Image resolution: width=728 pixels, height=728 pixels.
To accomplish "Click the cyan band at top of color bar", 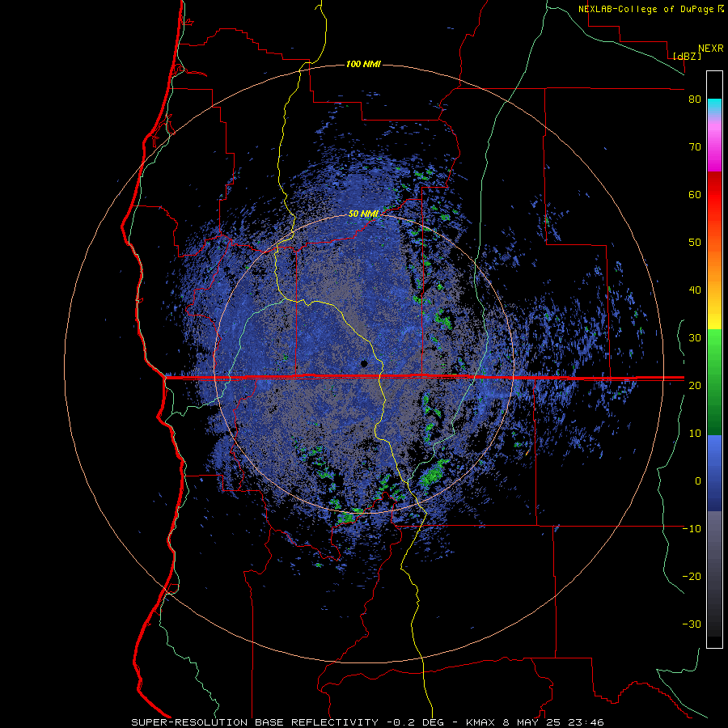I will pos(714,105).
